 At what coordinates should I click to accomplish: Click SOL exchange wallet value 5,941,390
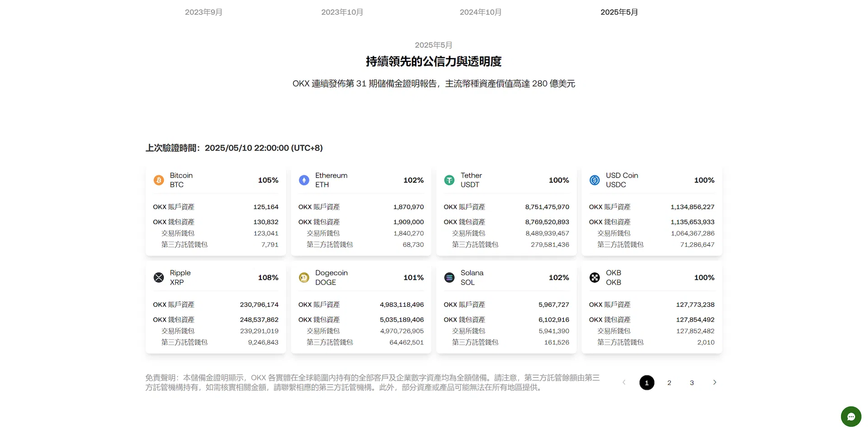[554, 331]
